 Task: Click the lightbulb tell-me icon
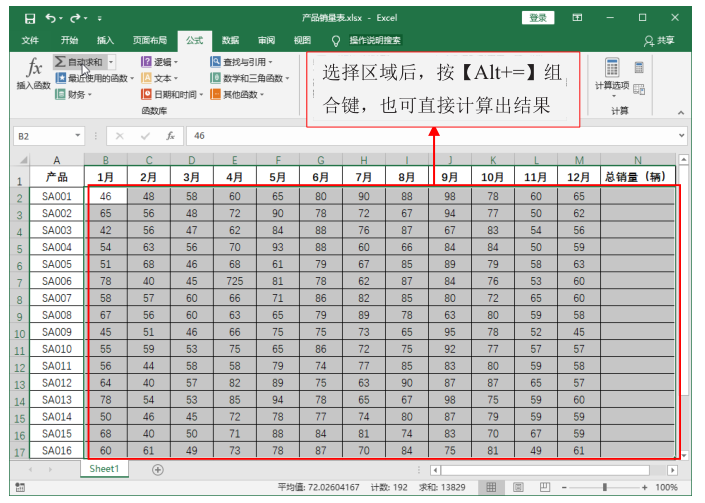tap(335, 41)
